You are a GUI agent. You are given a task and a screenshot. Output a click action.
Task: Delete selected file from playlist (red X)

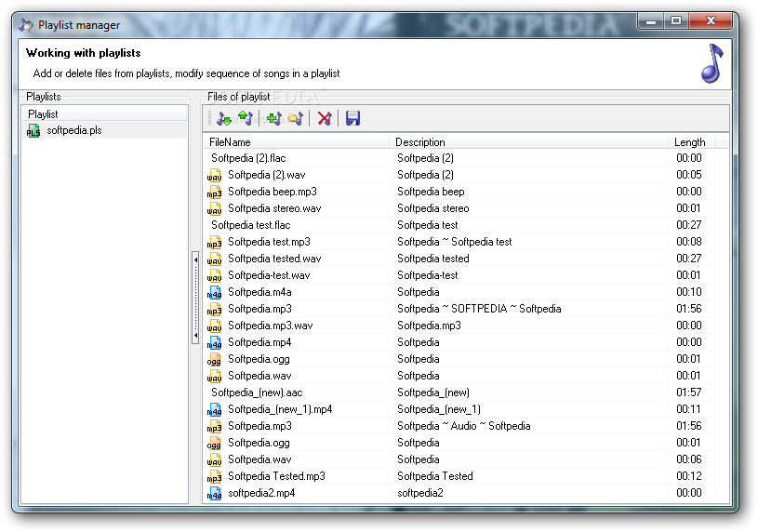coord(325,118)
